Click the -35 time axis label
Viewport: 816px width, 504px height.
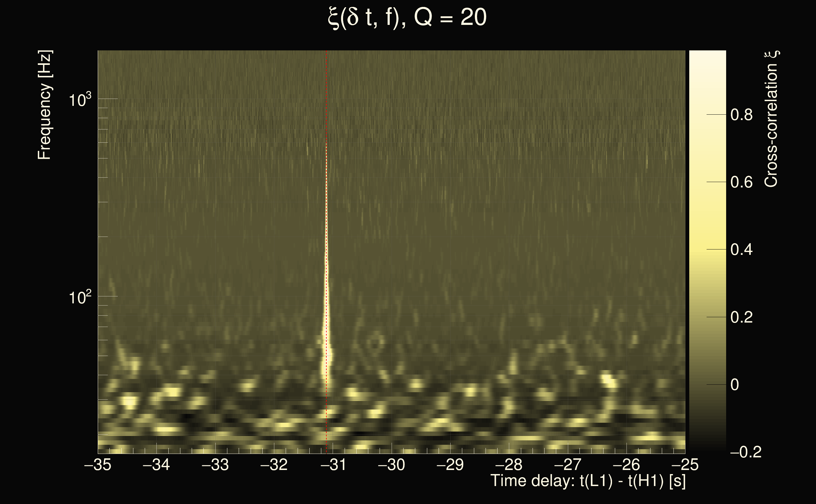[x=98, y=465]
